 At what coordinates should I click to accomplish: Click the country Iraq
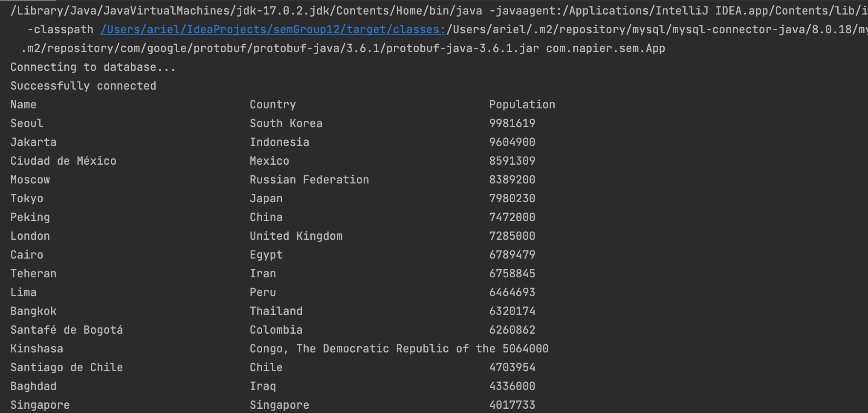click(x=263, y=386)
